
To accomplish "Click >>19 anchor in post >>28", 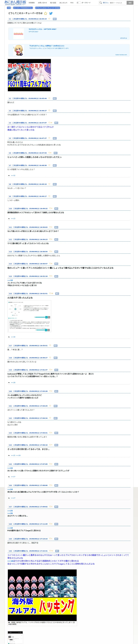I will click(10, 528).
